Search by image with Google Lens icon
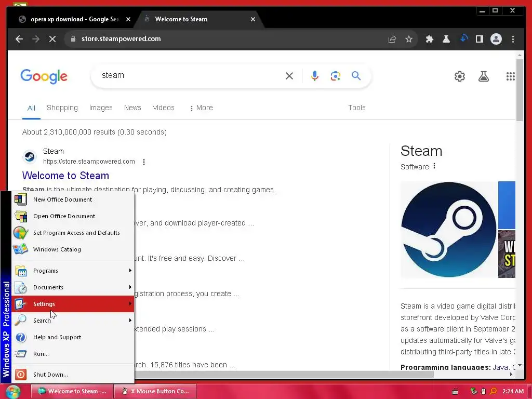 click(335, 76)
